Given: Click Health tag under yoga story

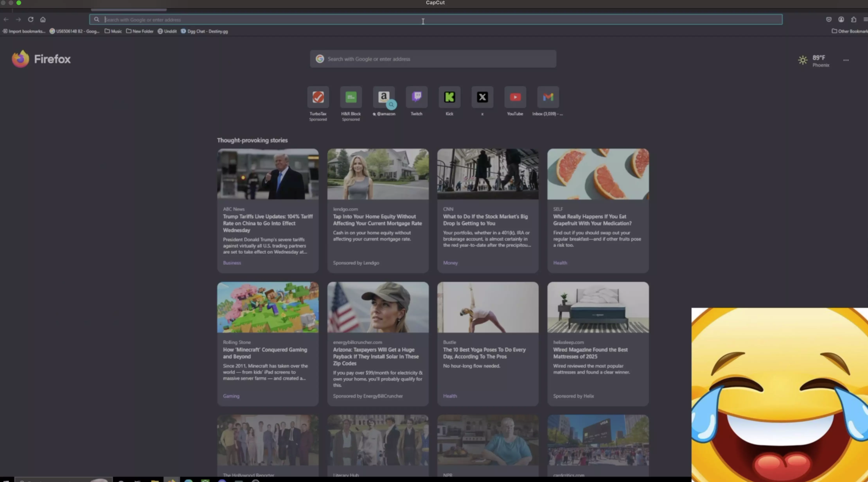Looking at the screenshot, I should pyautogui.click(x=450, y=396).
